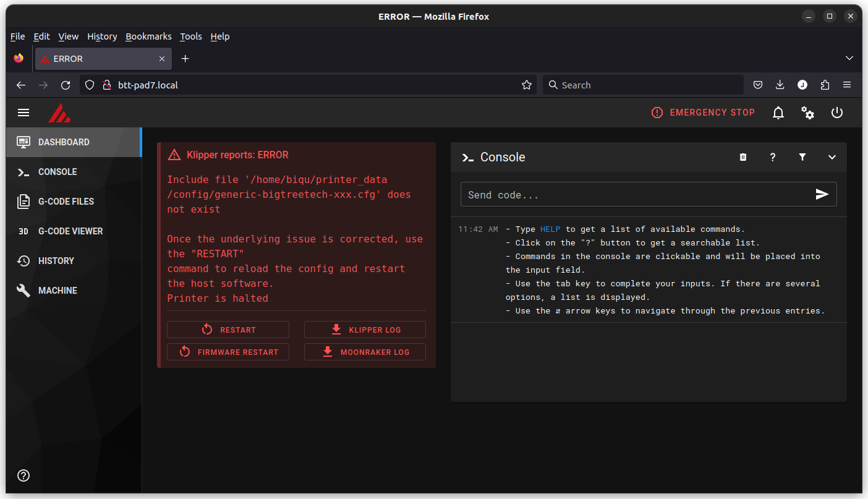Open G-Code Viewer in sidebar
Image resolution: width=868 pixels, height=499 pixels.
[74, 231]
